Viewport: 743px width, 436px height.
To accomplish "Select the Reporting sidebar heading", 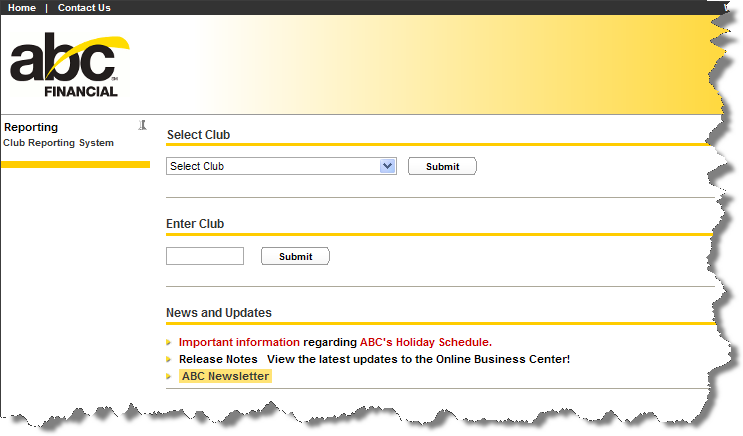I will 31,127.
